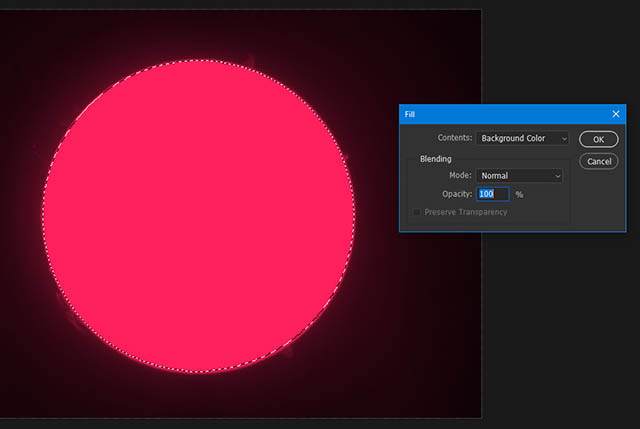The image size is (640, 429).
Task: Toggle the Preserve Transparency checkbox
Action: [417, 212]
